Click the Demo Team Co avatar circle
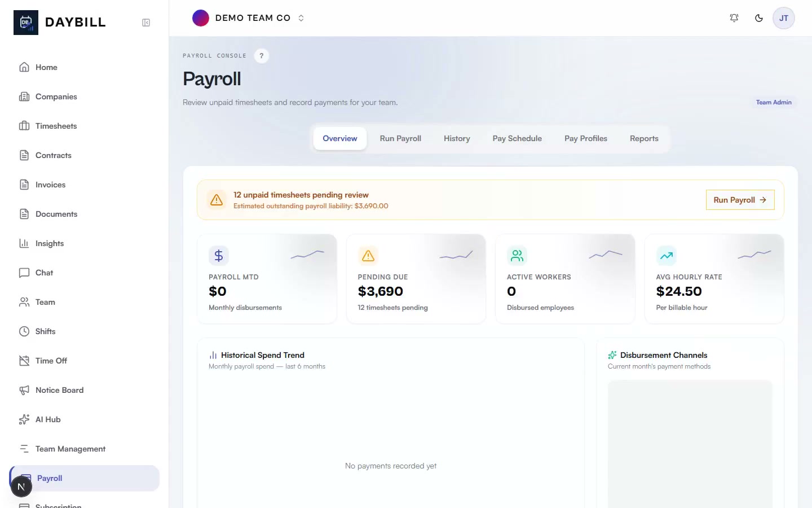 pyautogui.click(x=201, y=18)
